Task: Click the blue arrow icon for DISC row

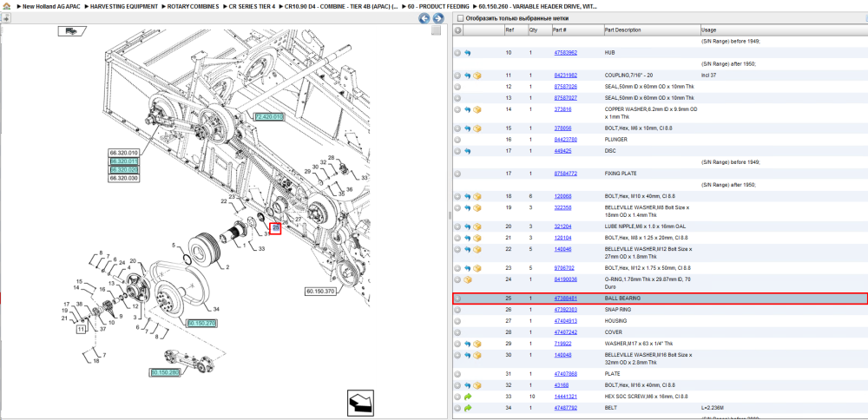Action: coord(468,150)
